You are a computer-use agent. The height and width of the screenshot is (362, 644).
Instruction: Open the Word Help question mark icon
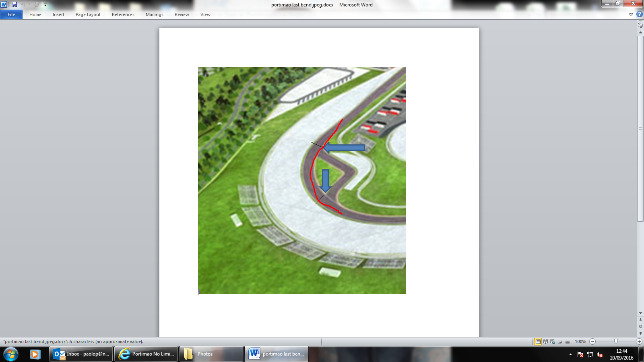[639, 14]
